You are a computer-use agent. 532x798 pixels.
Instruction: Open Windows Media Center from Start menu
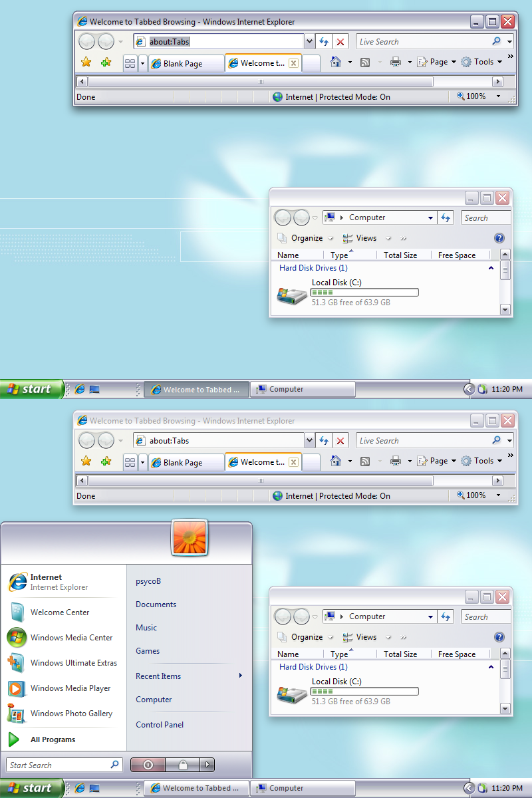[x=63, y=638]
